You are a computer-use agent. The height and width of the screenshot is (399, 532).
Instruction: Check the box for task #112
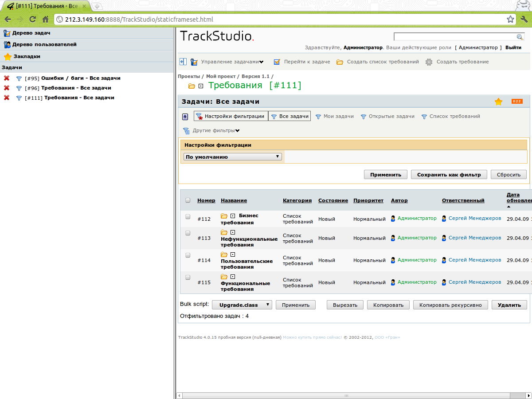pos(188,216)
